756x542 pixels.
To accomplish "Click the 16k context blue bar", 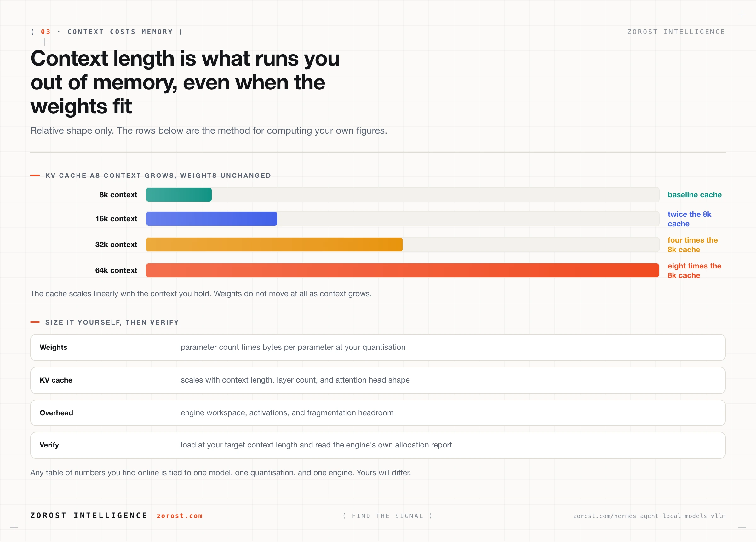I will coord(211,219).
